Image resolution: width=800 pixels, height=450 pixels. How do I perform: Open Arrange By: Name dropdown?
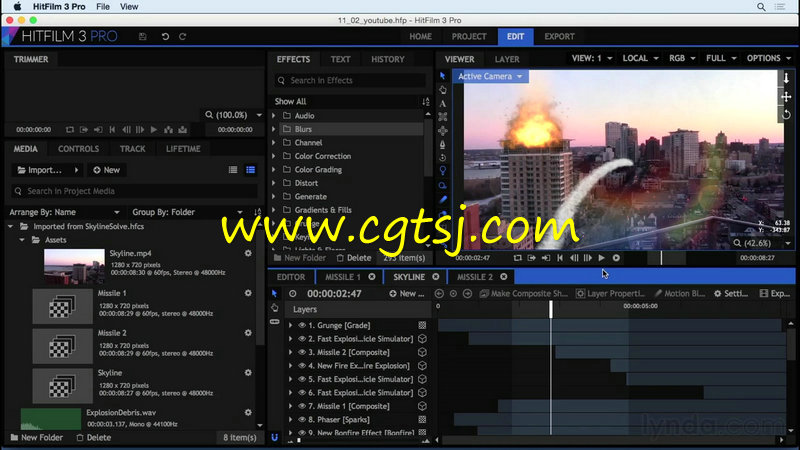pos(64,212)
